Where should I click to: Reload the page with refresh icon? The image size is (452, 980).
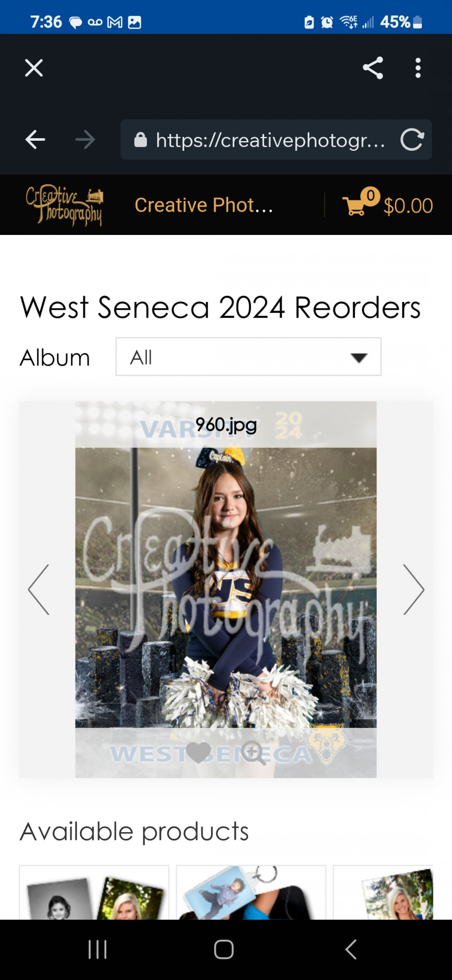(412, 140)
